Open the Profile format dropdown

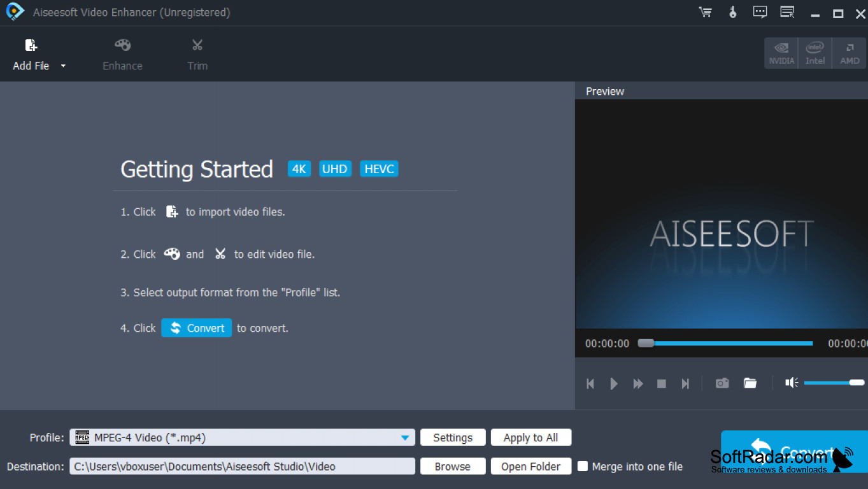pyautogui.click(x=404, y=437)
